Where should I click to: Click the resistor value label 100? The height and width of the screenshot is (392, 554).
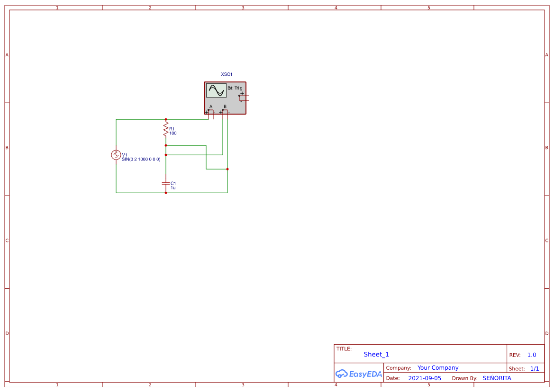tap(173, 134)
